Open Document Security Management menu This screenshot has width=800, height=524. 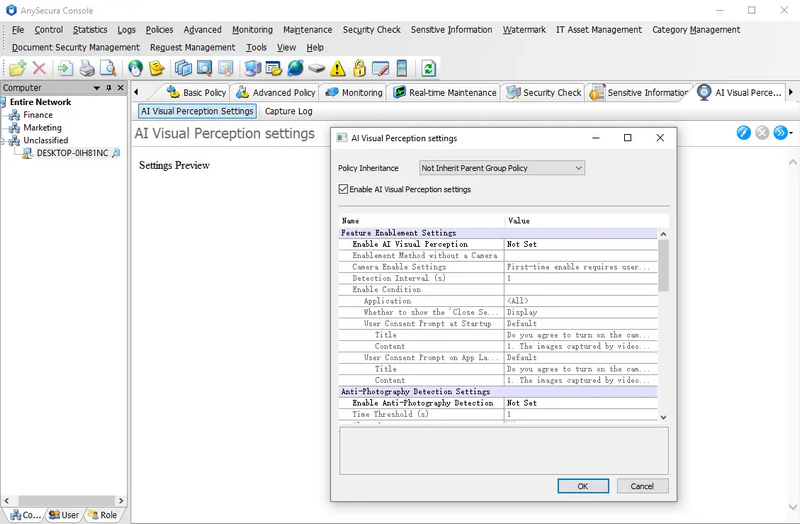coord(76,47)
